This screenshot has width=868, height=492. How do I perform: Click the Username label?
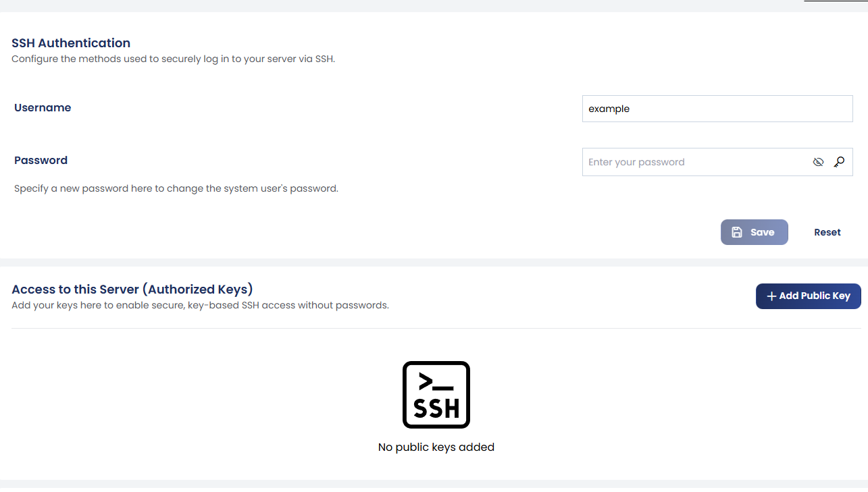(43, 107)
